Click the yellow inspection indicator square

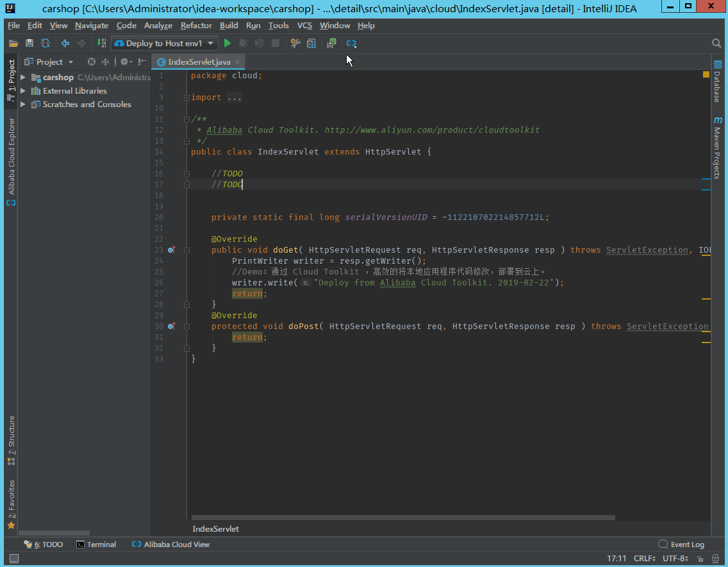coord(706,74)
